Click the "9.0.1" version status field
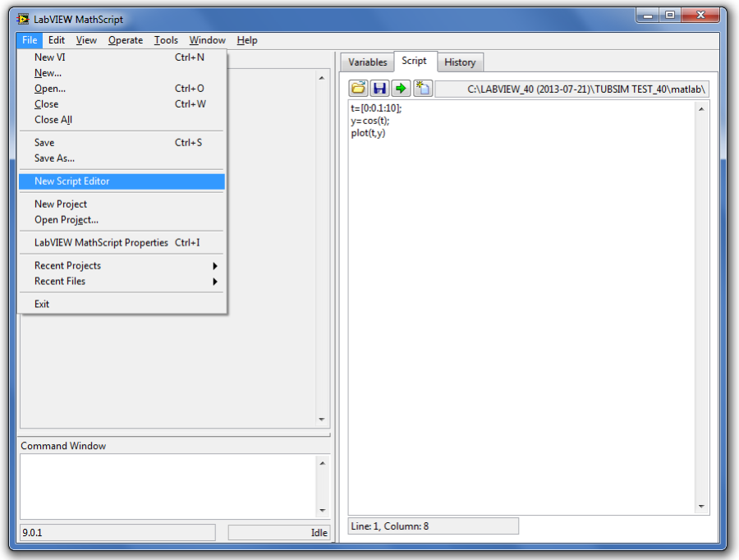Screen dimensions: 739x560 117,533
